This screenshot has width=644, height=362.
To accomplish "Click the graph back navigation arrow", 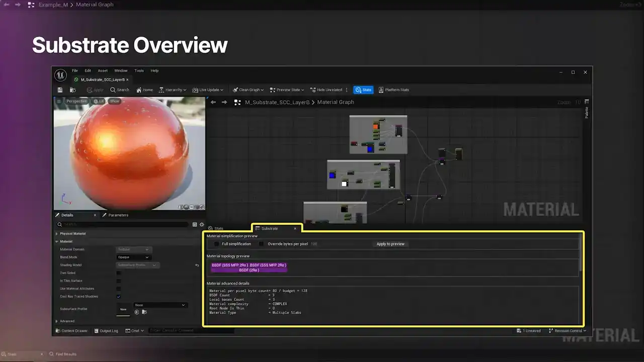I will point(213,102).
